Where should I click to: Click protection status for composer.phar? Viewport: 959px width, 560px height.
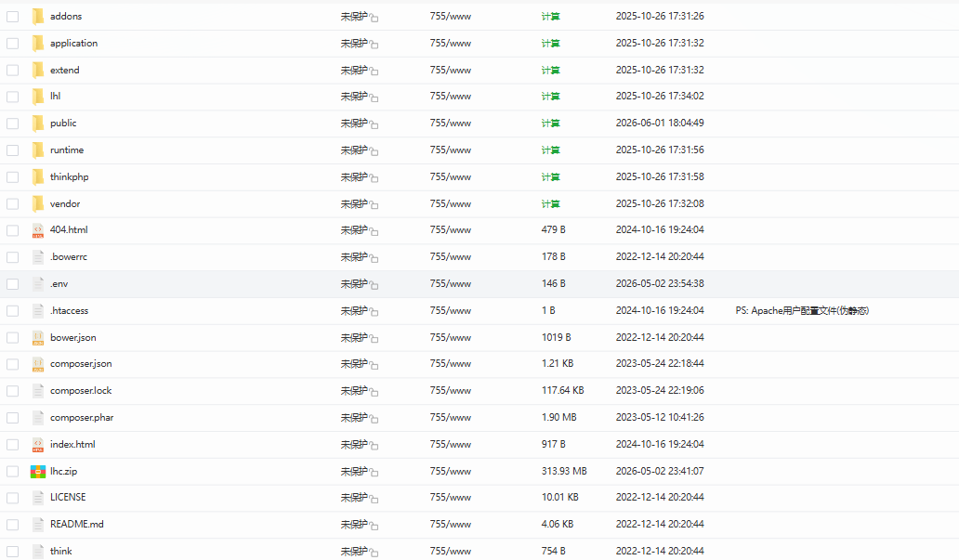point(354,418)
